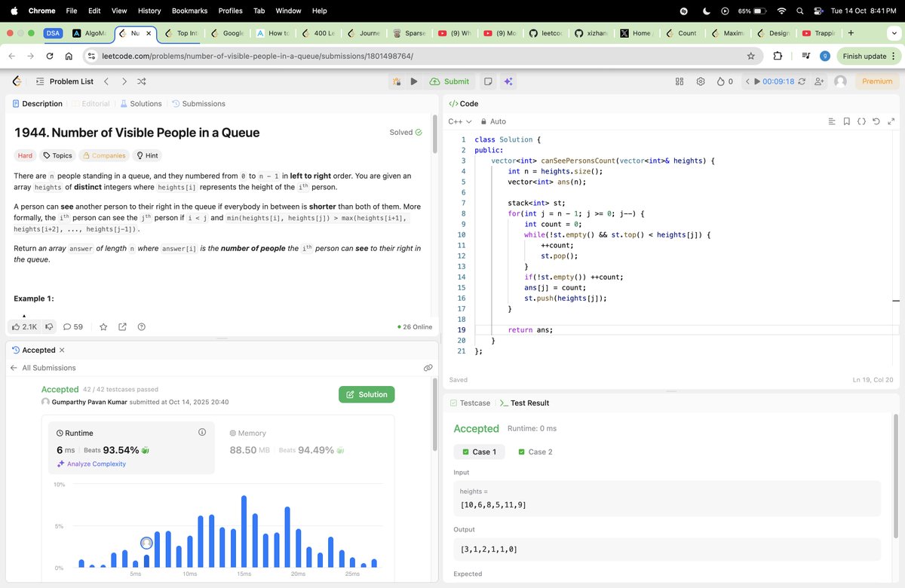Submit the solution
This screenshot has width=905, height=588.
pos(449,81)
